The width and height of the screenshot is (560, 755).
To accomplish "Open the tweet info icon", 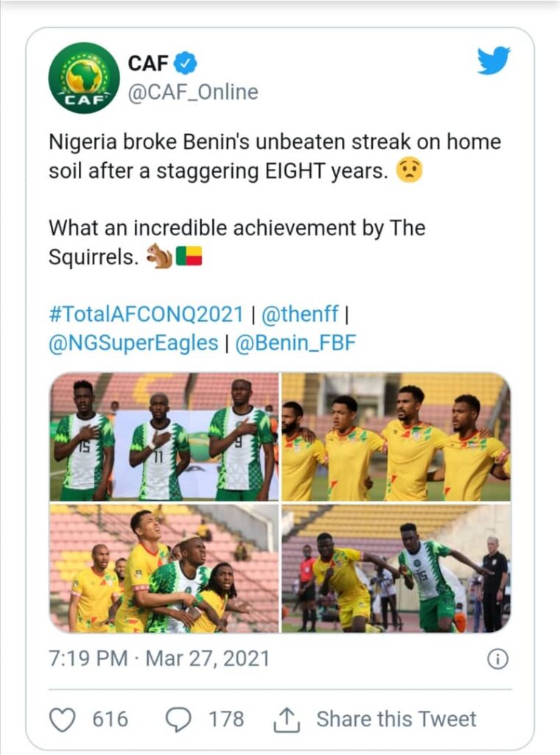I will 498,658.
